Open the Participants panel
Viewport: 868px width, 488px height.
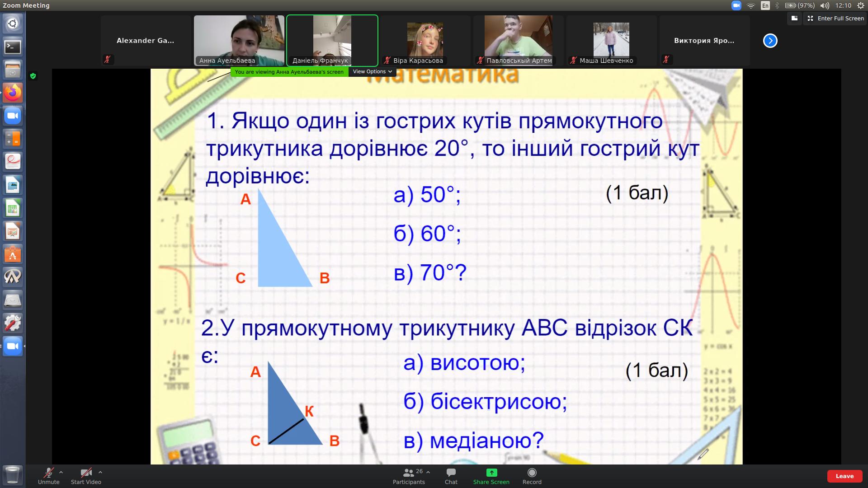pyautogui.click(x=409, y=475)
